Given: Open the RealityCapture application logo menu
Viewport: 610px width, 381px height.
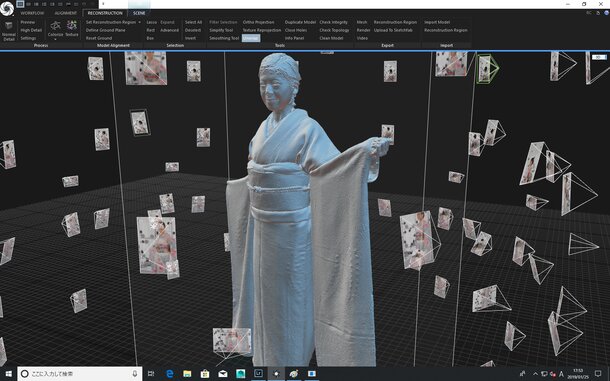Looking at the screenshot, I should 7,9.
